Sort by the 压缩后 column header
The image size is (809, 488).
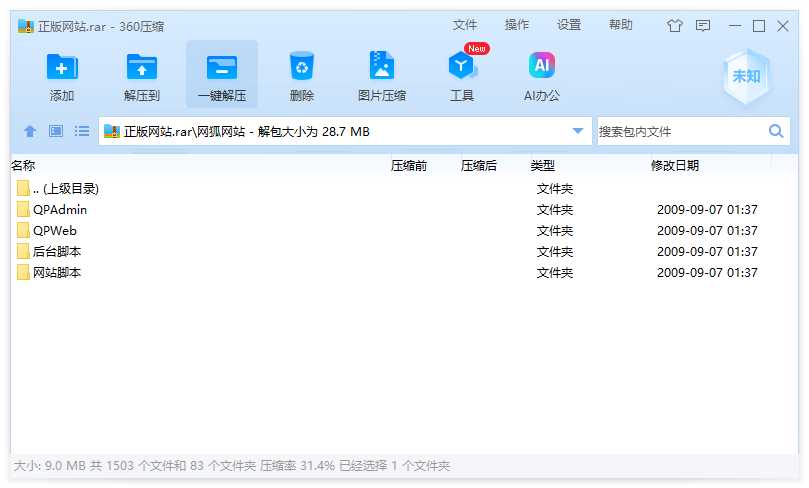coord(479,166)
